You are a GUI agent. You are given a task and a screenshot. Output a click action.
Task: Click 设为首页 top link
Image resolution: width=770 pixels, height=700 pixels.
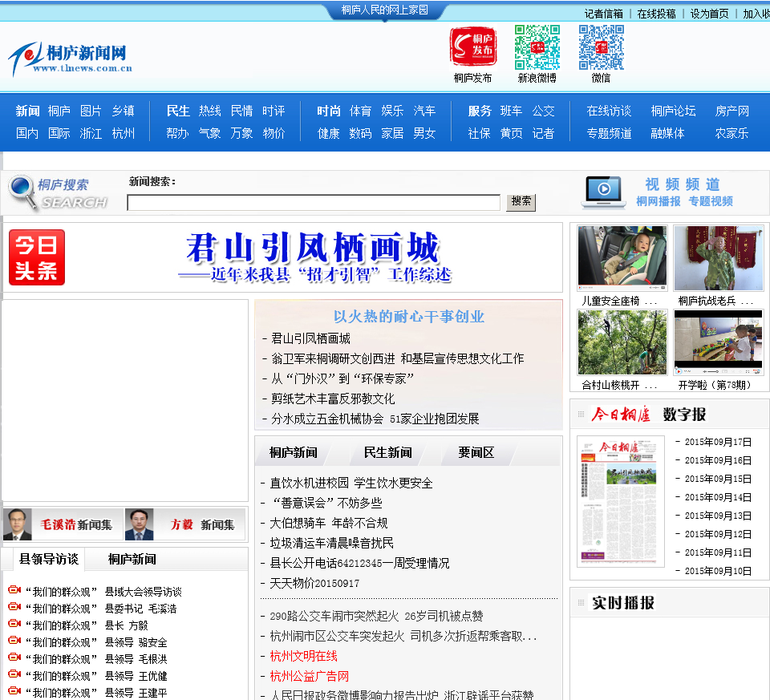point(710,14)
